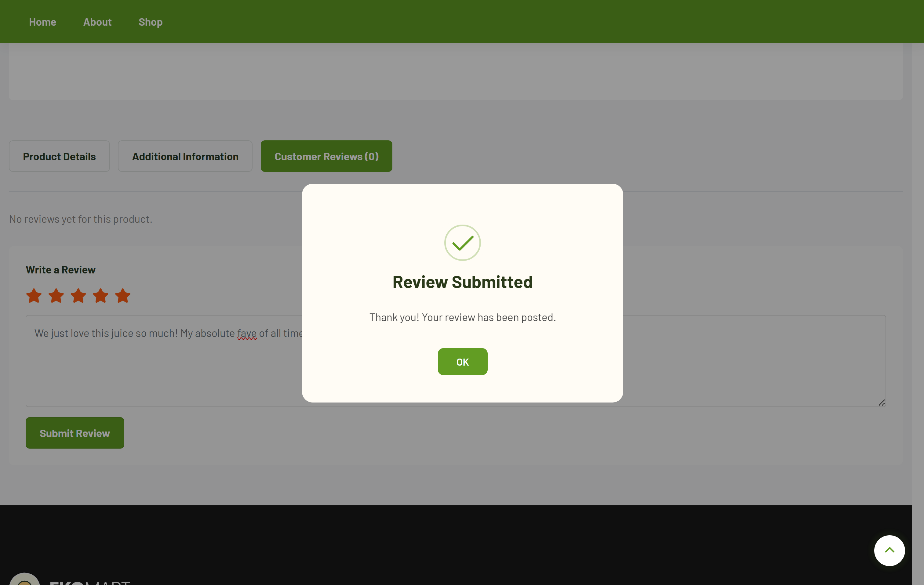Open the Home navigation link
924x585 pixels.
pyautogui.click(x=42, y=22)
